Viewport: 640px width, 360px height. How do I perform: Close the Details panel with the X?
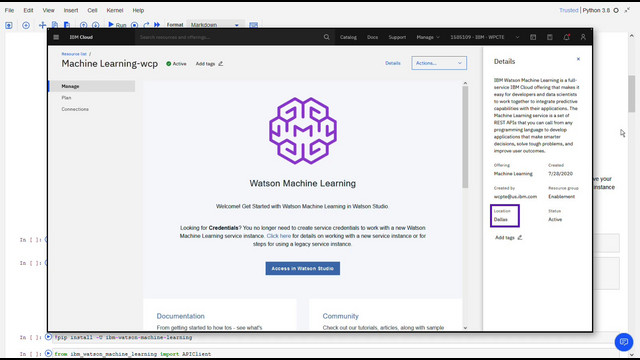[578, 59]
